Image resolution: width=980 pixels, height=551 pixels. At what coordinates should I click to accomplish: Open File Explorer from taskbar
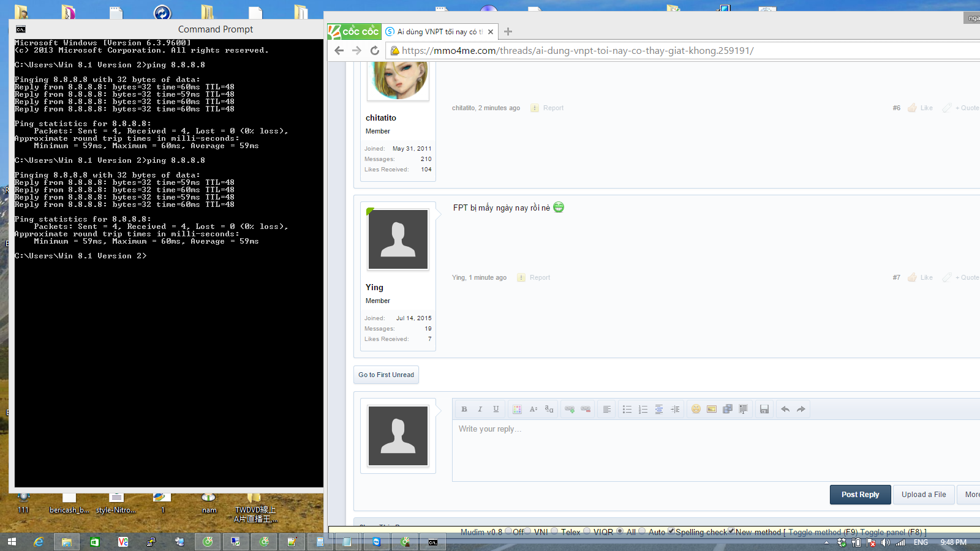(67, 542)
